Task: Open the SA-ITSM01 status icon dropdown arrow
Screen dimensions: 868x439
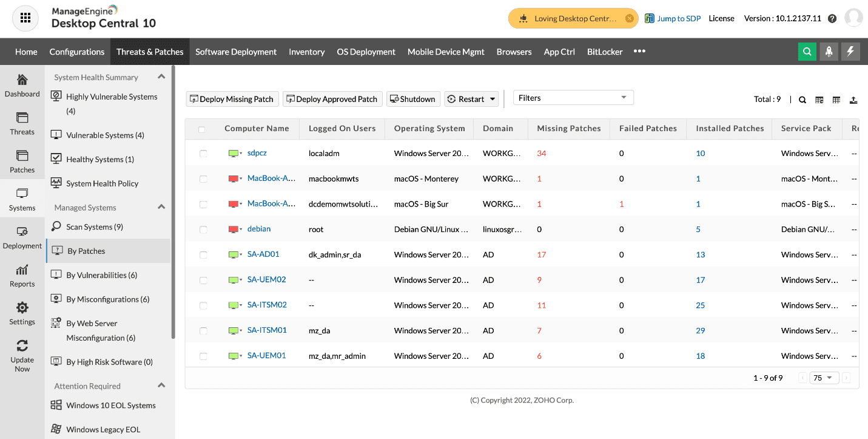Action: (241, 331)
